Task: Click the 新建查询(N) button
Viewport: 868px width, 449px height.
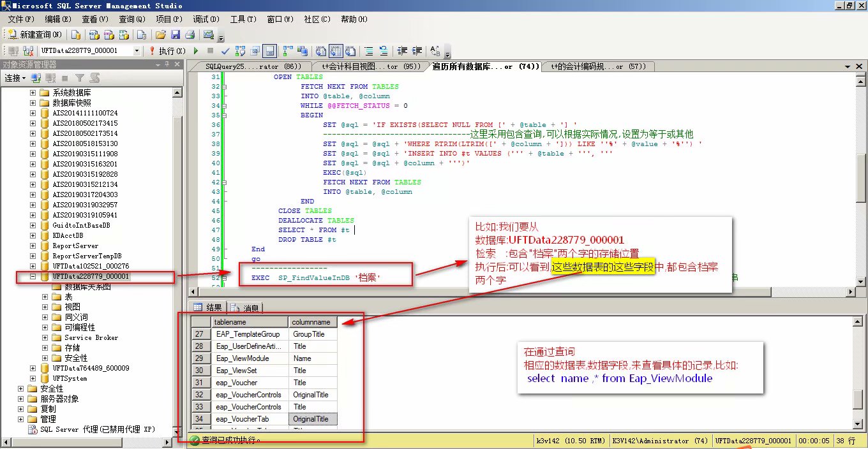Action: click(x=35, y=34)
